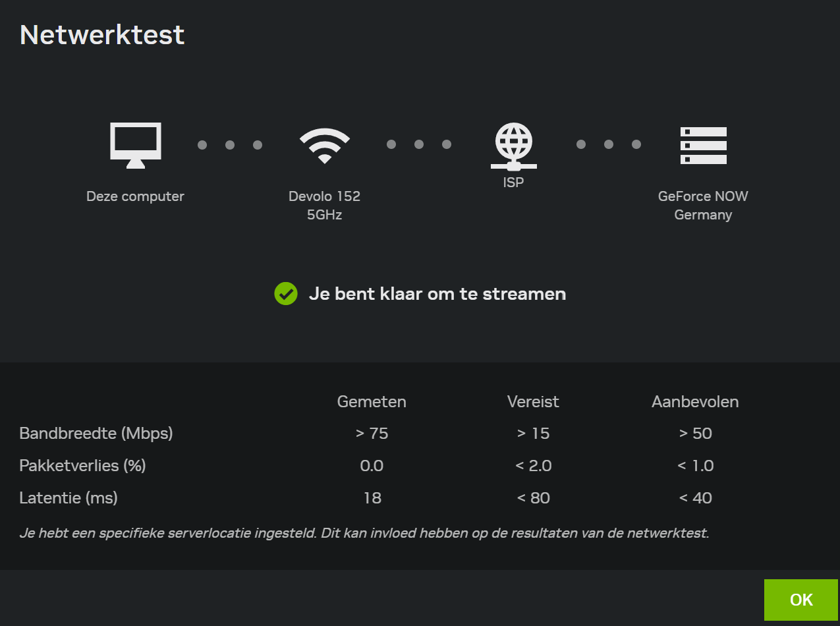Select the measured bandwidth value > 75
The image size is (840, 626).
pyautogui.click(x=372, y=434)
